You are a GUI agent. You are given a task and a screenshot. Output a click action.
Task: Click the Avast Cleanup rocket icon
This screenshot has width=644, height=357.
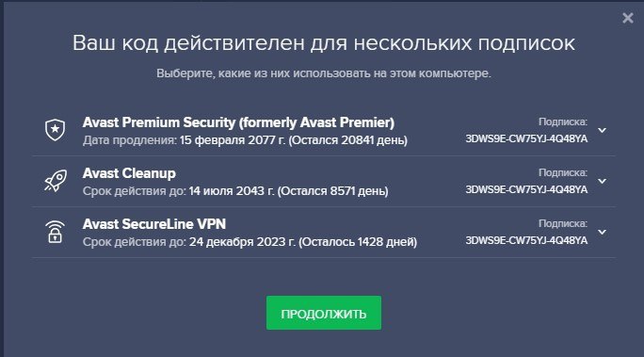tap(56, 181)
